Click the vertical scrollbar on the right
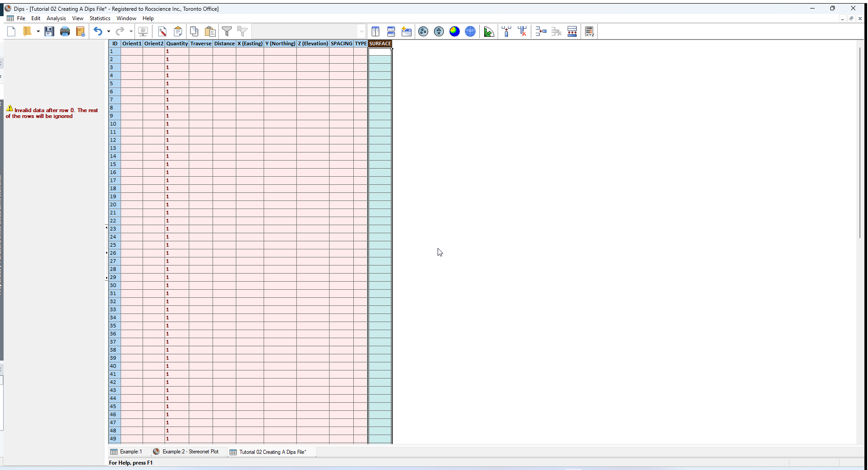Image resolution: width=868 pixels, height=470 pixels. [859, 143]
